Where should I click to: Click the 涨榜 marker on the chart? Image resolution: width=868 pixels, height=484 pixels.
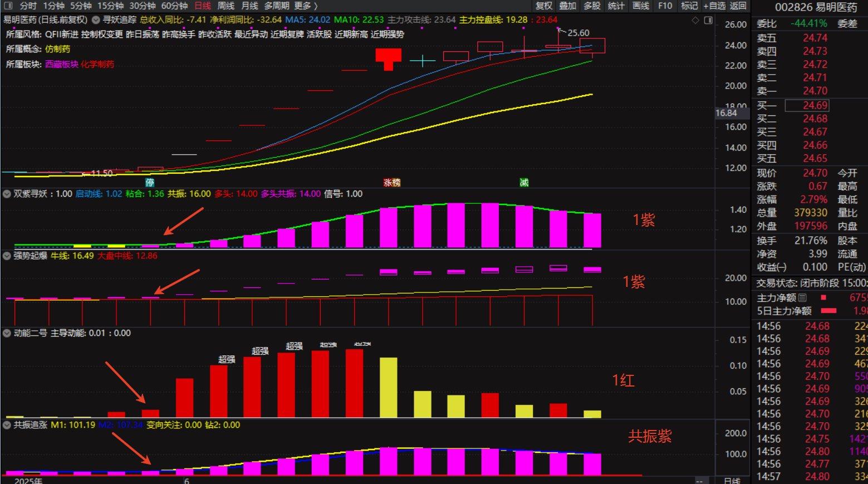click(x=392, y=182)
